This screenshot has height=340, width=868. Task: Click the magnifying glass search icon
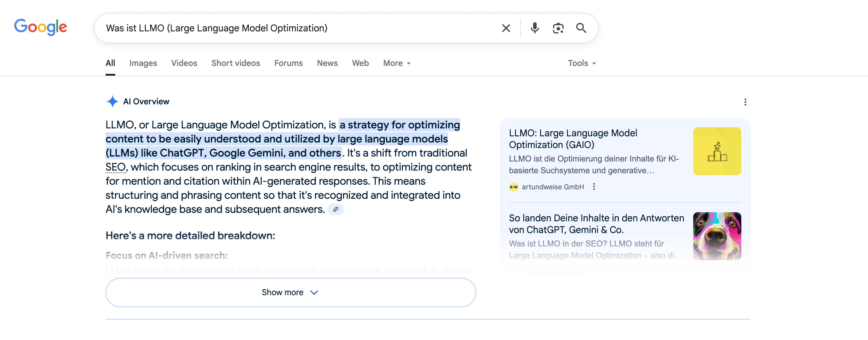pos(581,28)
